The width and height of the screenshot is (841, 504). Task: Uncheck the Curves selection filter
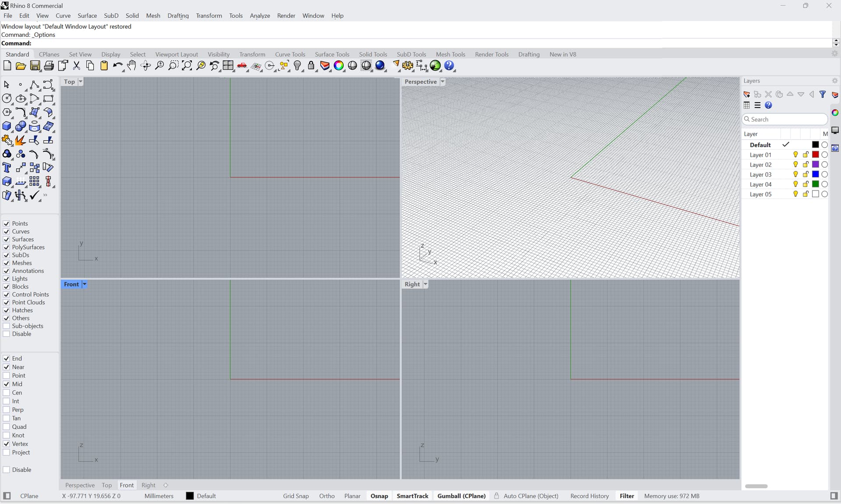(6, 232)
